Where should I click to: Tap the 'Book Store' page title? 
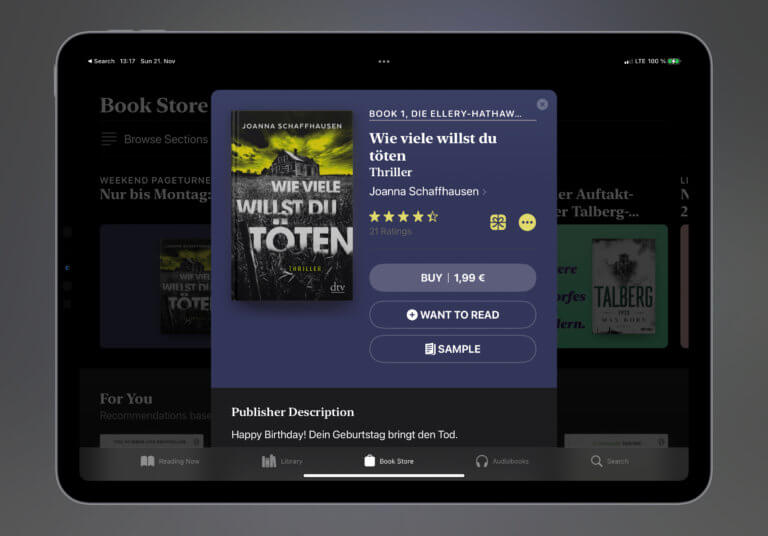(154, 105)
